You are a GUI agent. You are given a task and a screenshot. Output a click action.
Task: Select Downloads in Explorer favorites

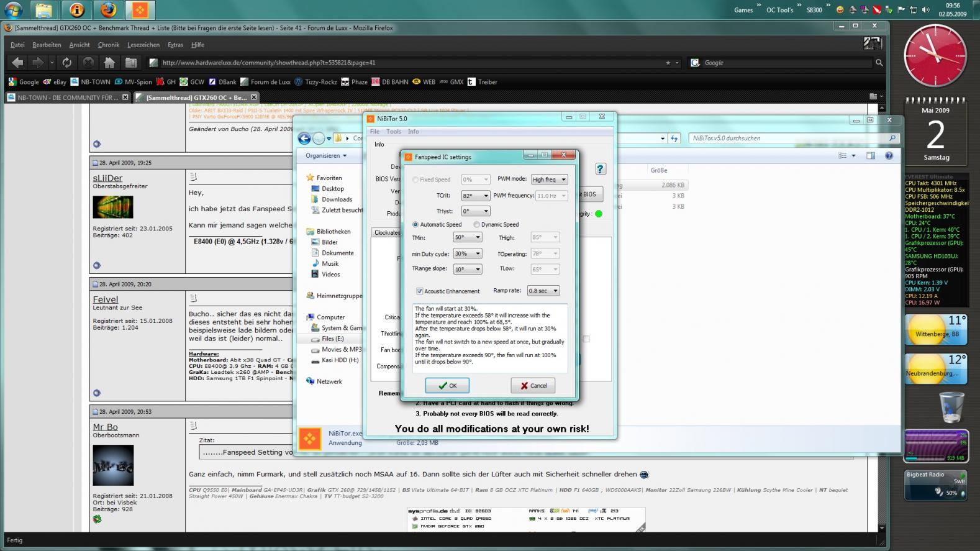[x=337, y=199]
